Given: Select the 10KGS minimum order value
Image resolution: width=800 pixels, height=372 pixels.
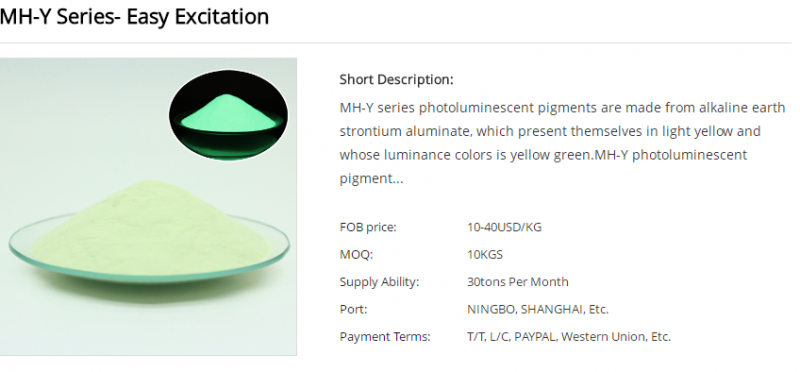Looking at the screenshot, I should [x=485, y=254].
